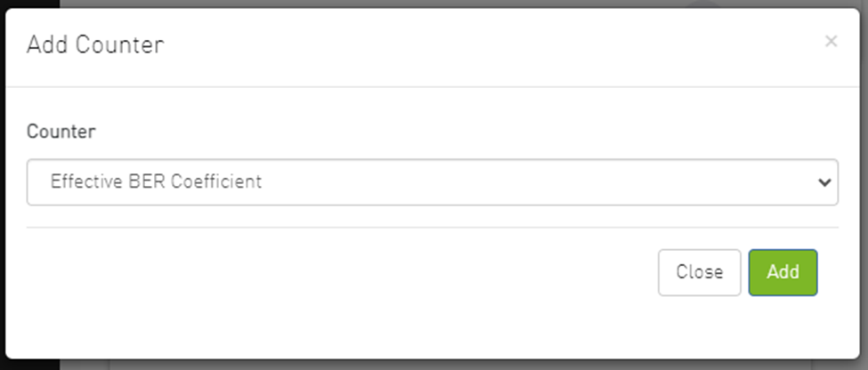Click the top-right X close icon
The width and height of the screenshot is (868, 370).
(x=831, y=41)
